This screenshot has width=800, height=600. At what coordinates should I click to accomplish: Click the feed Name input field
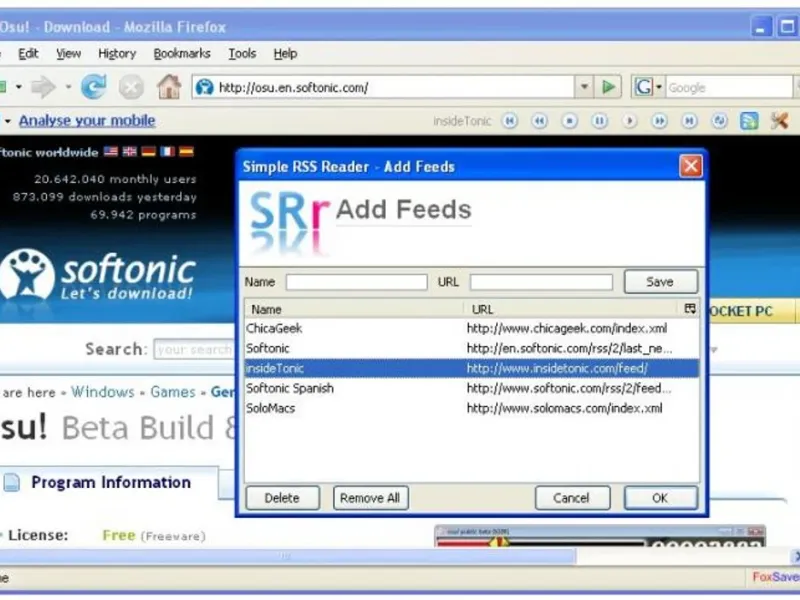(x=356, y=282)
